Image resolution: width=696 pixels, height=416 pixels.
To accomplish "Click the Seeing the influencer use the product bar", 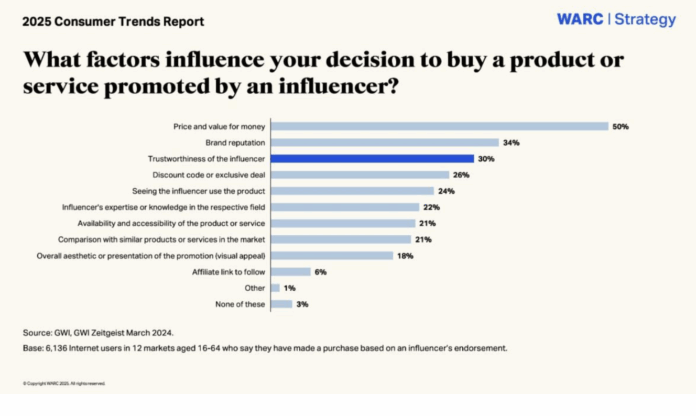I will pos(352,190).
